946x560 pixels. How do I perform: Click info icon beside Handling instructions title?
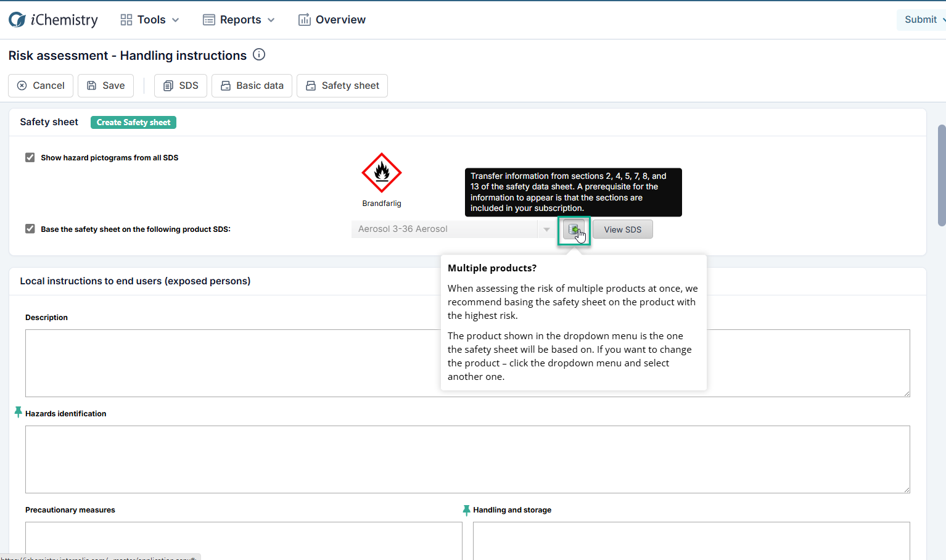click(260, 54)
